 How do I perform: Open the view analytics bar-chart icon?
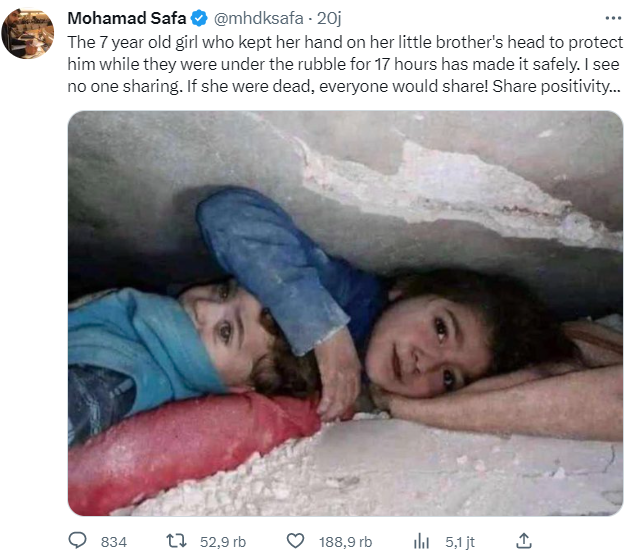point(422,541)
